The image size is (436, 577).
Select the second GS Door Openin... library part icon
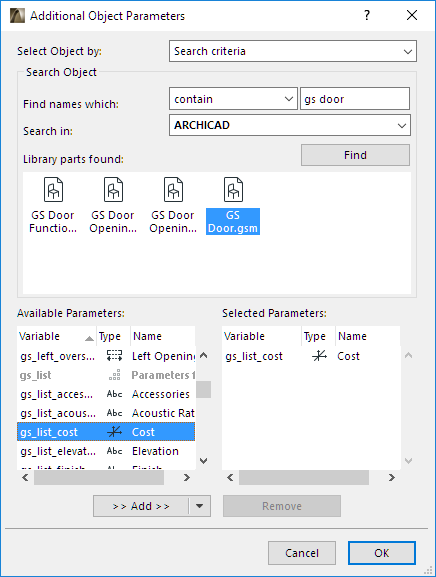173,190
